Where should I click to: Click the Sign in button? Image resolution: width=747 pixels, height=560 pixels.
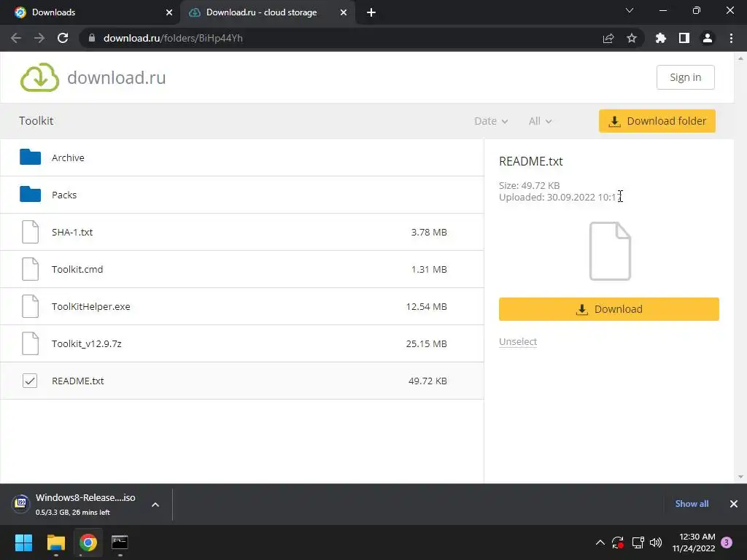click(x=685, y=77)
